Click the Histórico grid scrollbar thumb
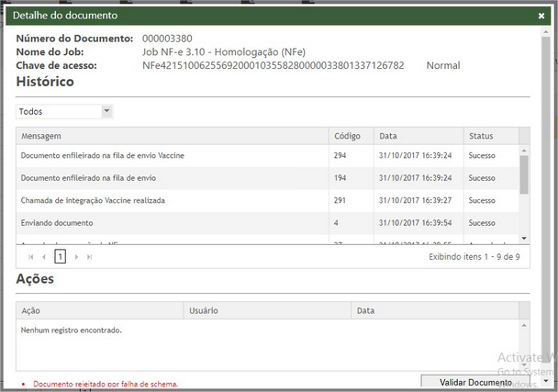Screen dimensions: 558x392 click(x=524, y=174)
